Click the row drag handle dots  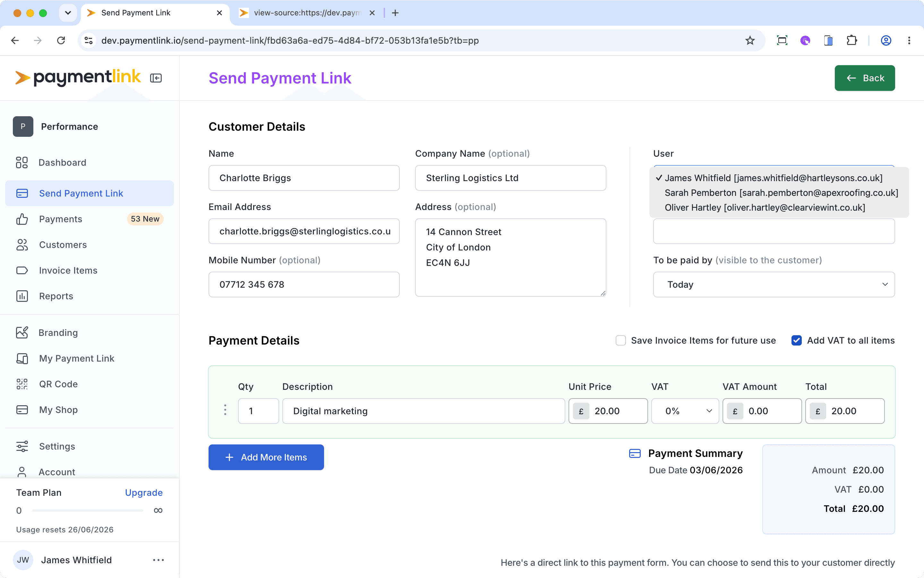pyautogui.click(x=225, y=410)
